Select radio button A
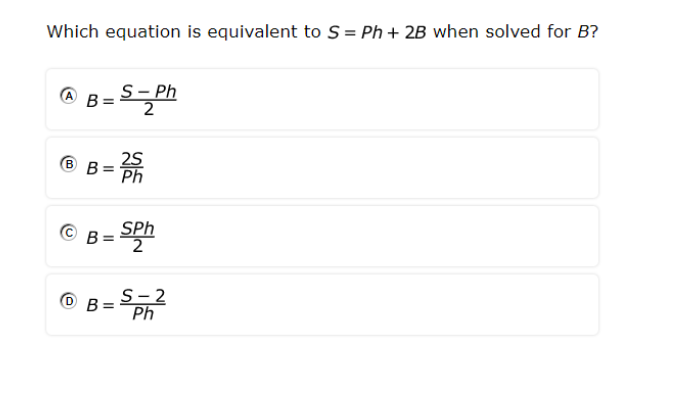This screenshot has width=679, height=403. (68, 97)
